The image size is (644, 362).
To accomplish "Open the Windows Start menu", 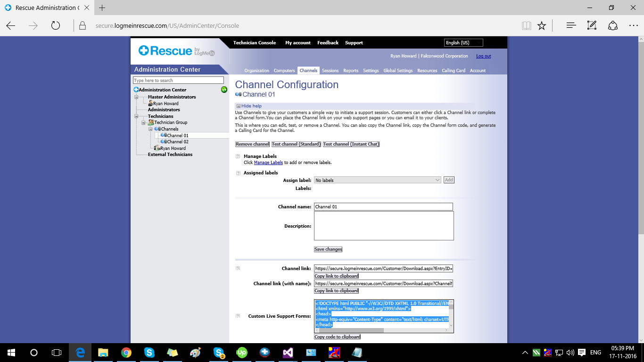I will (x=11, y=352).
